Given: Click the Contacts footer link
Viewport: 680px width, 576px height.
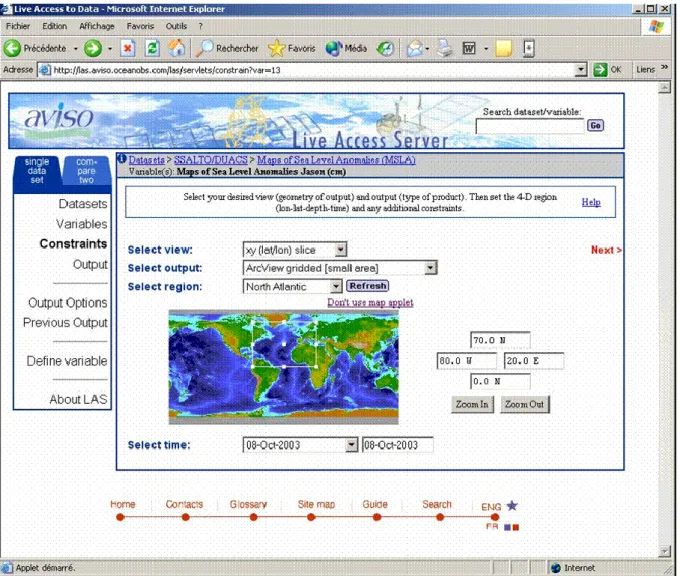Looking at the screenshot, I should [x=184, y=504].
